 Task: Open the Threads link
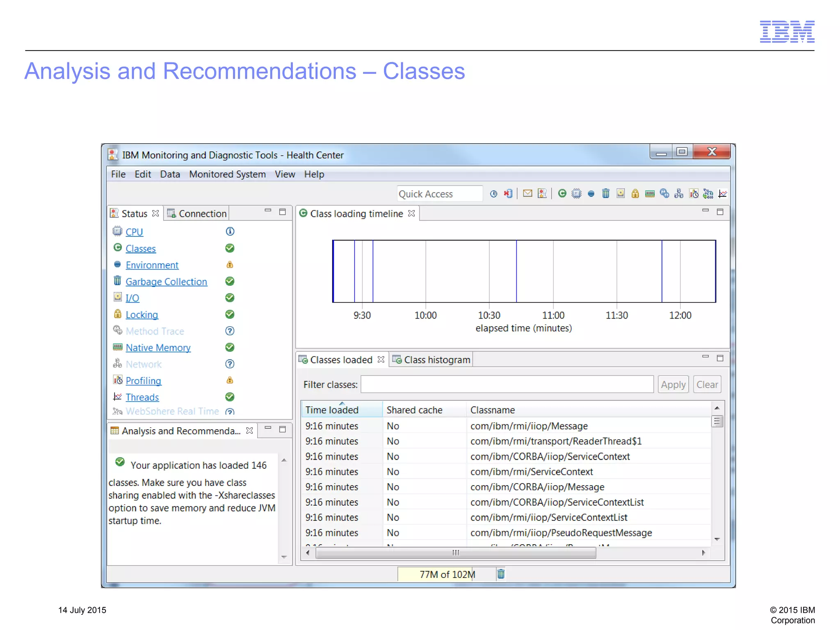pyautogui.click(x=142, y=397)
